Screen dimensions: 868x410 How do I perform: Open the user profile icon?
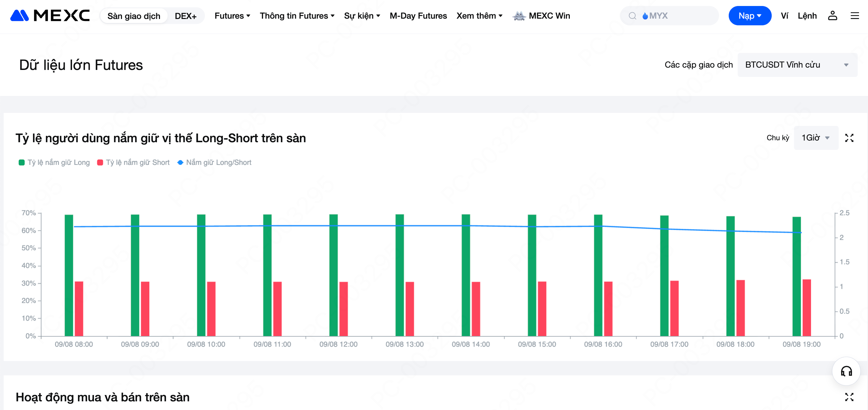coord(832,16)
